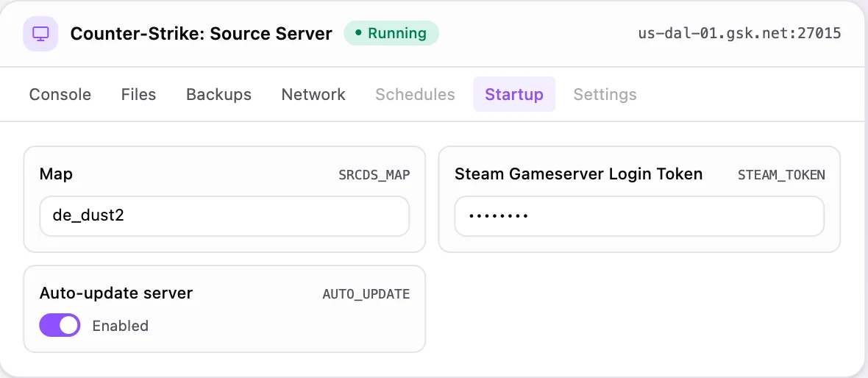868x378 pixels.
Task: Open the Console tab
Action: click(60, 94)
